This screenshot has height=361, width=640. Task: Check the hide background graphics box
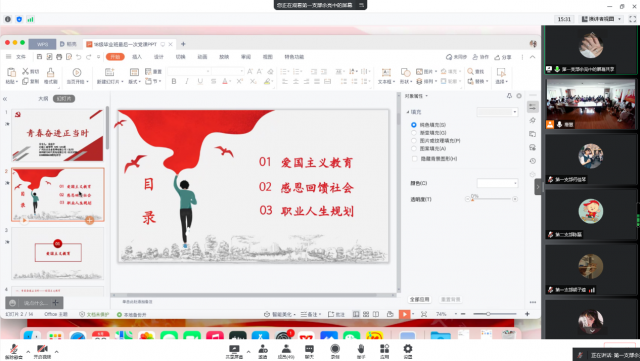click(415, 158)
